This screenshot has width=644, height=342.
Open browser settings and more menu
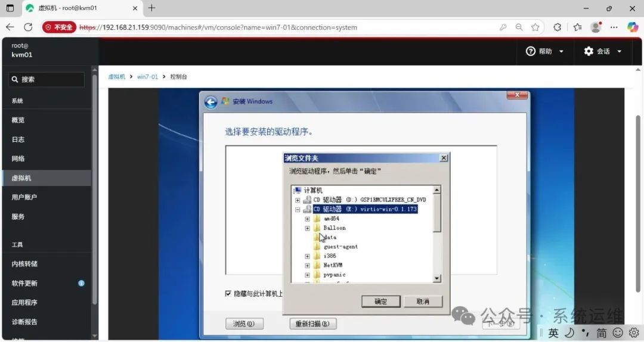point(614,27)
